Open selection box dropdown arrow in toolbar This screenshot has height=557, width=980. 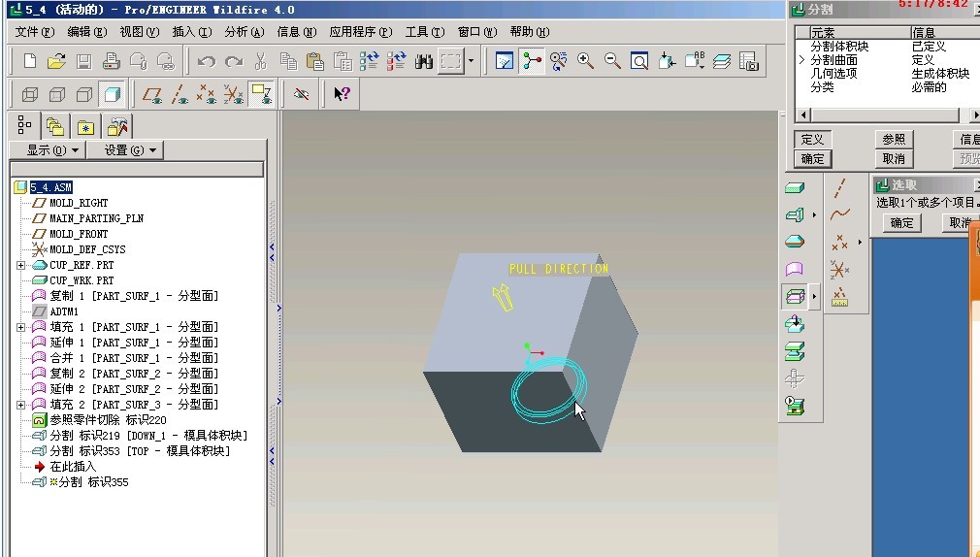pyautogui.click(x=471, y=61)
